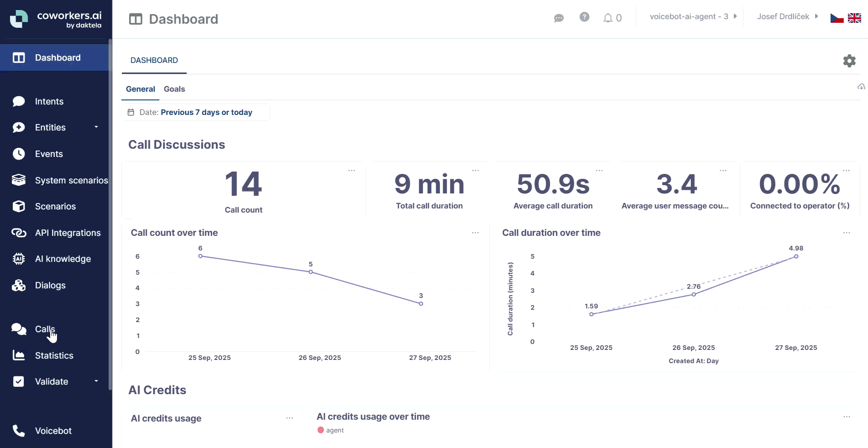Expand the Validate sidebar submenu

pos(96,381)
